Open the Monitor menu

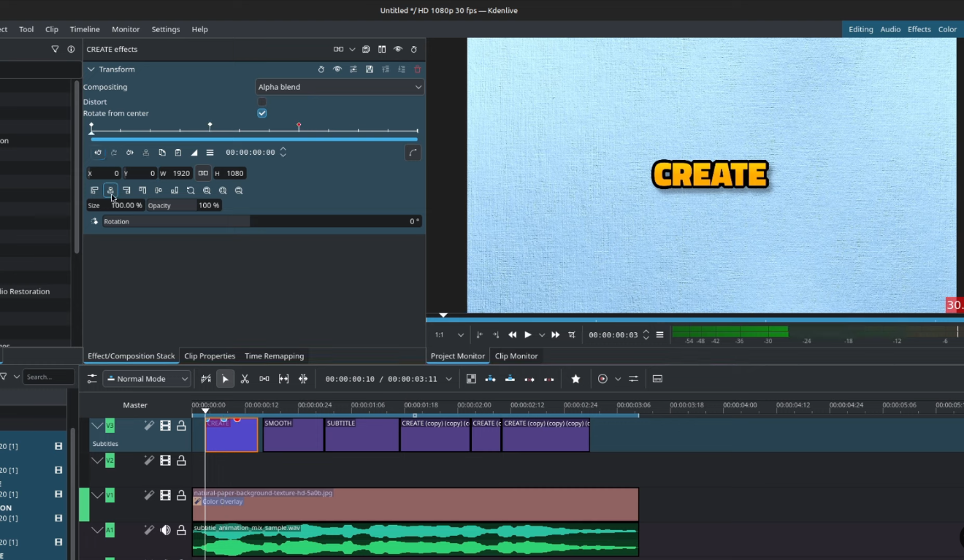(x=125, y=29)
